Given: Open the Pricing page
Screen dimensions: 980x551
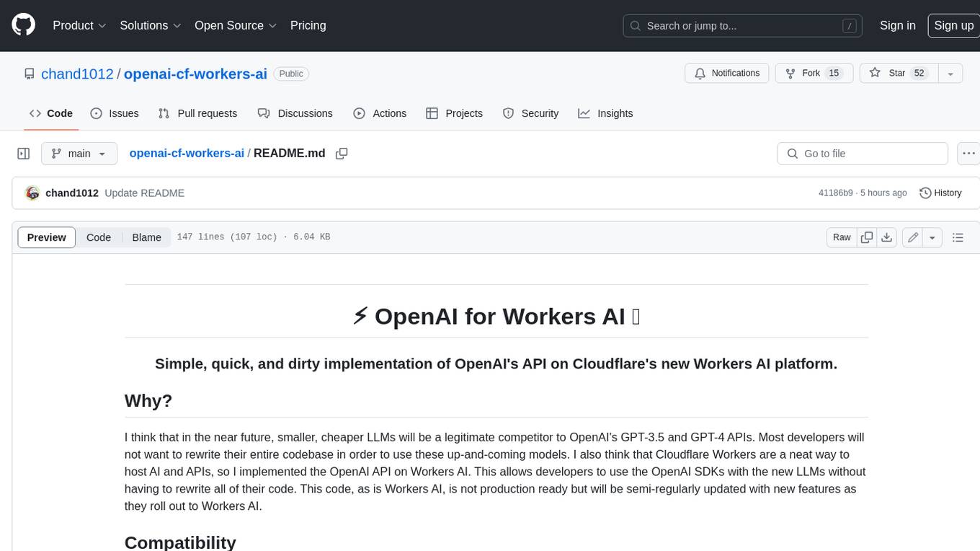Looking at the screenshot, I should click(x=308, y=25).
